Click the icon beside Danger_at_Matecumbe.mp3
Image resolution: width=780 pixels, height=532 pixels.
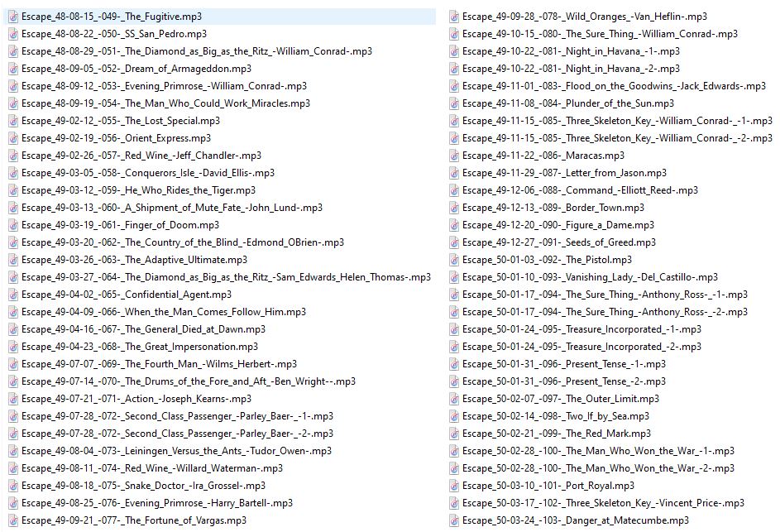(x=454, y=520)
